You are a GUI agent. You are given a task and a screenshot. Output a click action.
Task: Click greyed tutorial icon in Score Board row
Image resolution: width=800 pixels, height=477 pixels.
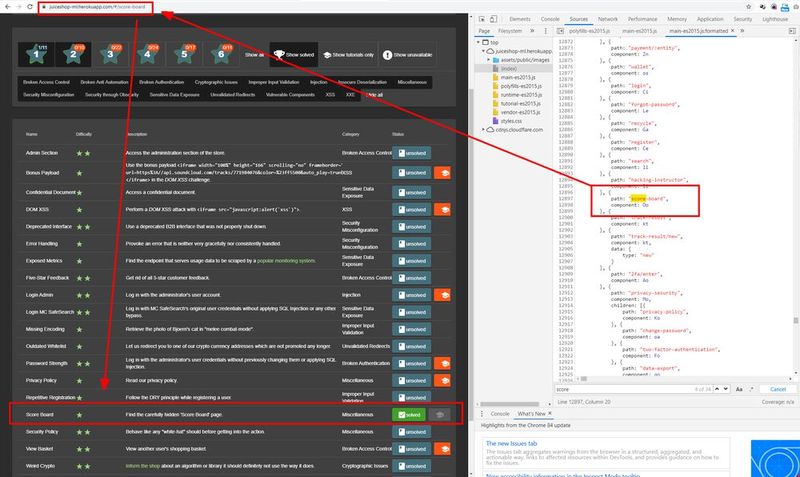point(440,415)
